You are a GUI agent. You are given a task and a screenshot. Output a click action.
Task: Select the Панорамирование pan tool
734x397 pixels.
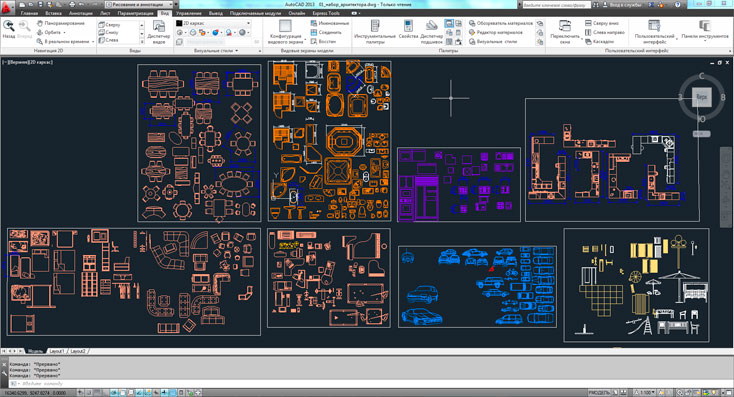[x=61, y=23]
